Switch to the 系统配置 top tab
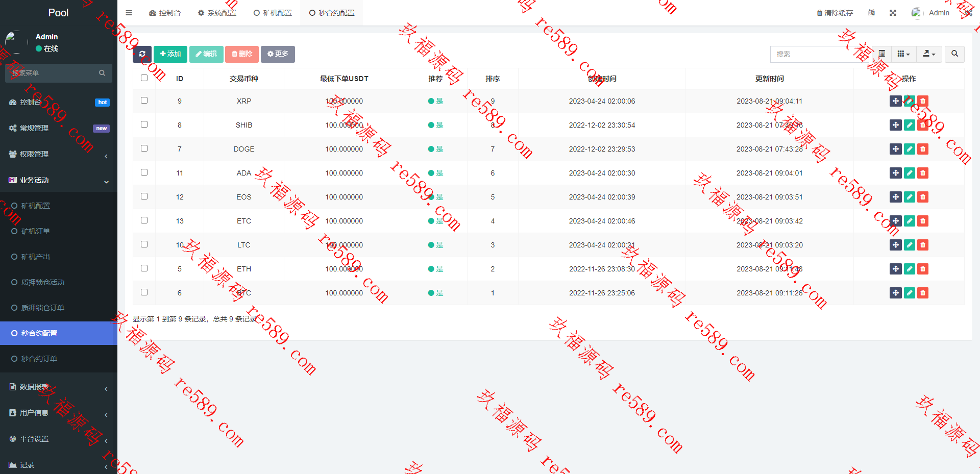The height and width of the screenshot is (474, 980). [x=217, y=13]
